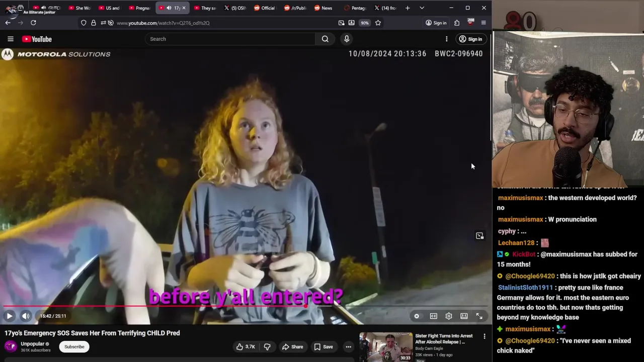The image size is (644, 362).
Task: Switch to the 'Official' Reddit tab
Action: pos(265,8)
